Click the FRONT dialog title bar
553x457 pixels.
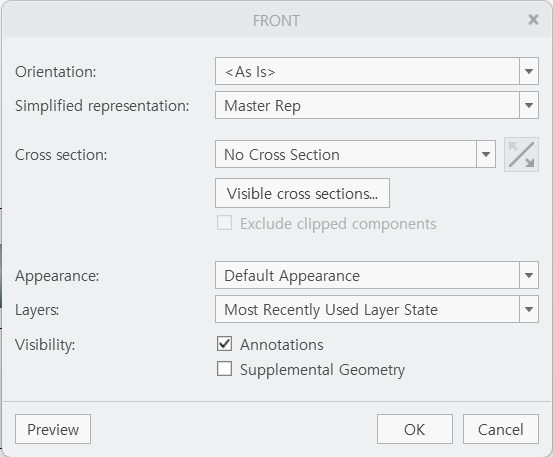pyautogui.click(x=276, y=20)
